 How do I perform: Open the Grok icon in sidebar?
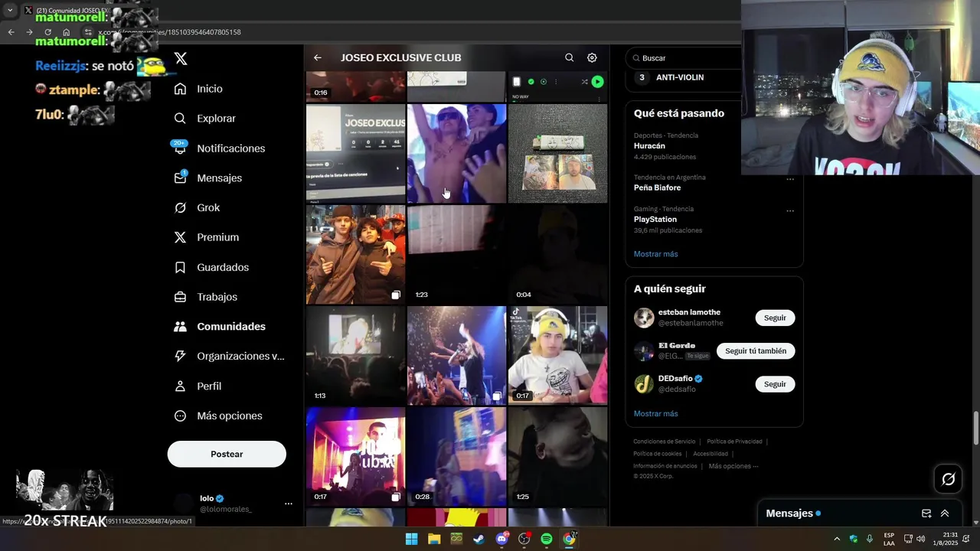pyautogui.click(x=180, y=207)
